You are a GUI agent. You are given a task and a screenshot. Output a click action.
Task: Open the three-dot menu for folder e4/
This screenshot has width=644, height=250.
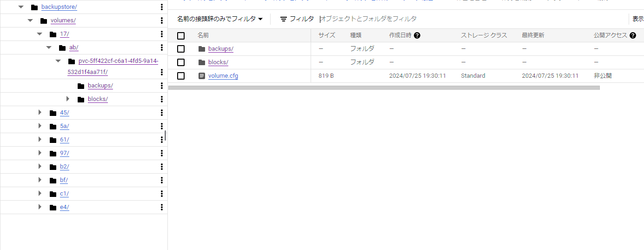coord(161,207)
